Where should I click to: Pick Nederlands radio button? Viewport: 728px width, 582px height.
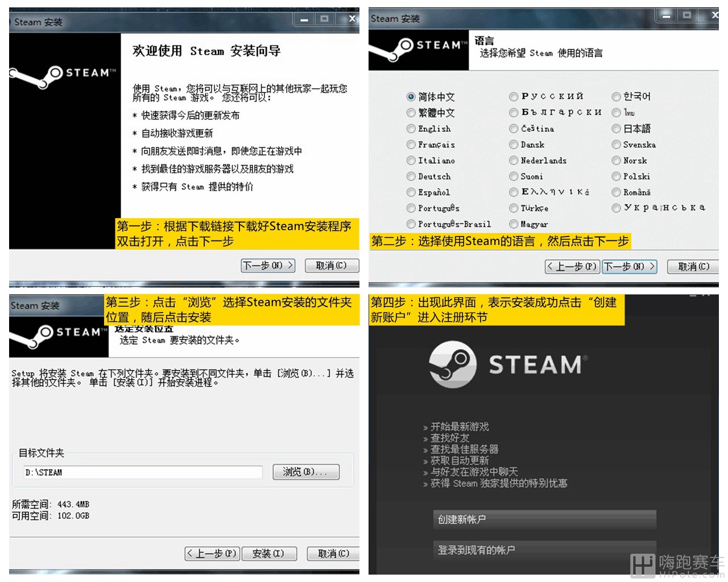514,160
